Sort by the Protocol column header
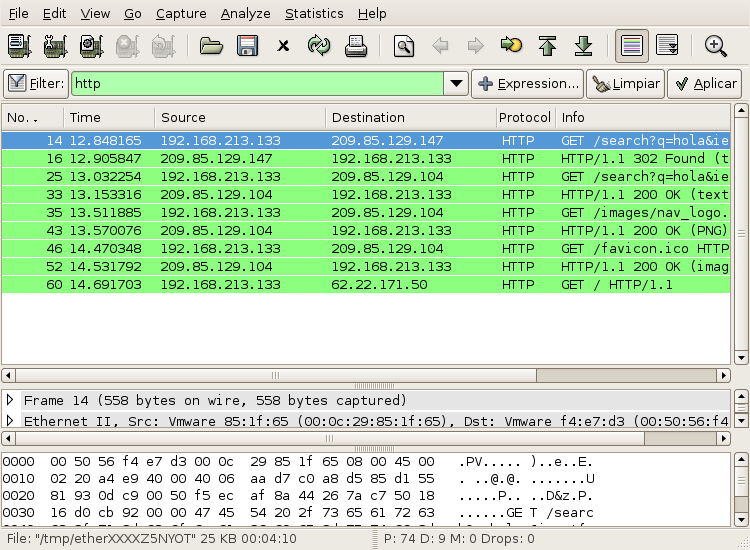The image size is (750, 550). pyautogui.click(x=526, y=118)
